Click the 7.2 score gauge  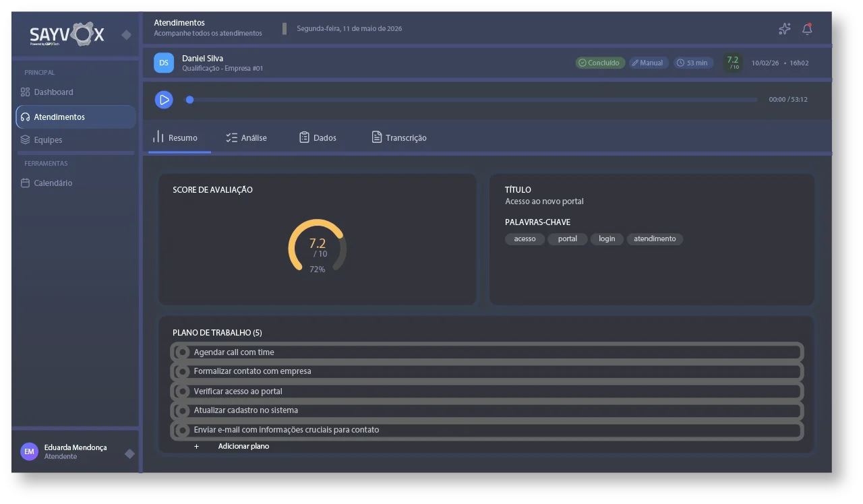[x=318, y=245]
